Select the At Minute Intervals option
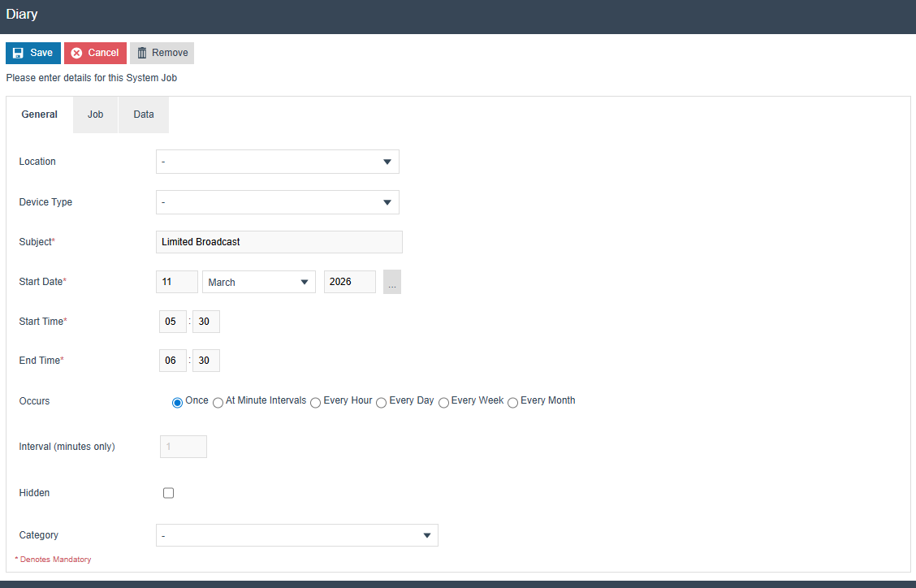The width and height of the screenshot is (916, 588). point(218,402)
